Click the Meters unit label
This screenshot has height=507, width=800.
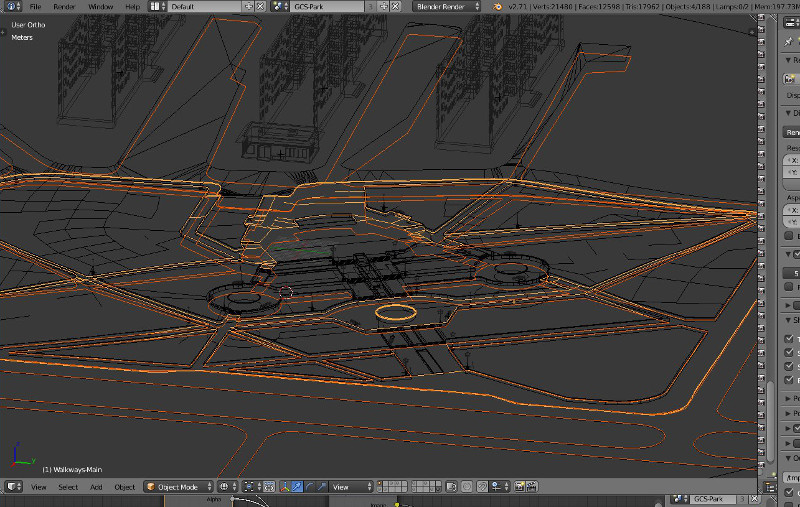tap(22, 37)
